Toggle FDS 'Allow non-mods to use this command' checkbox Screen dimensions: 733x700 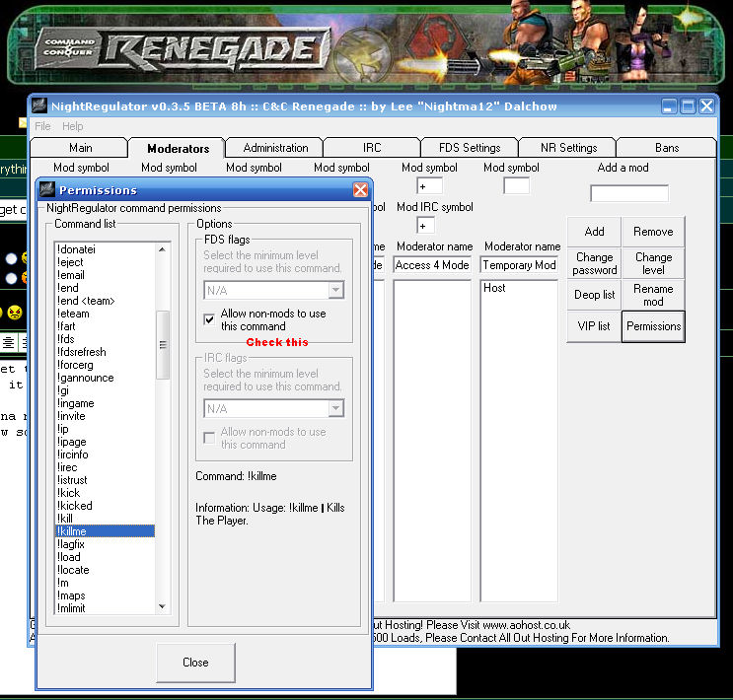pos(209,319)
